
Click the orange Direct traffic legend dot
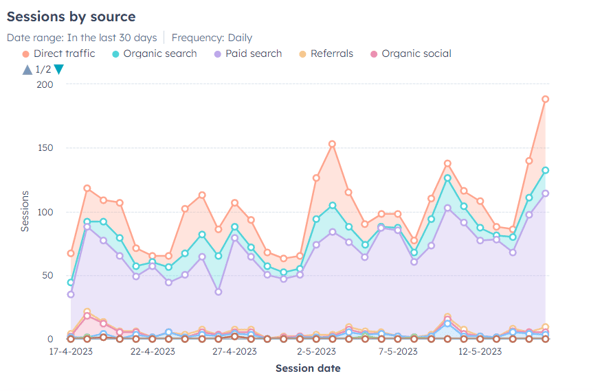coord(26,54)
